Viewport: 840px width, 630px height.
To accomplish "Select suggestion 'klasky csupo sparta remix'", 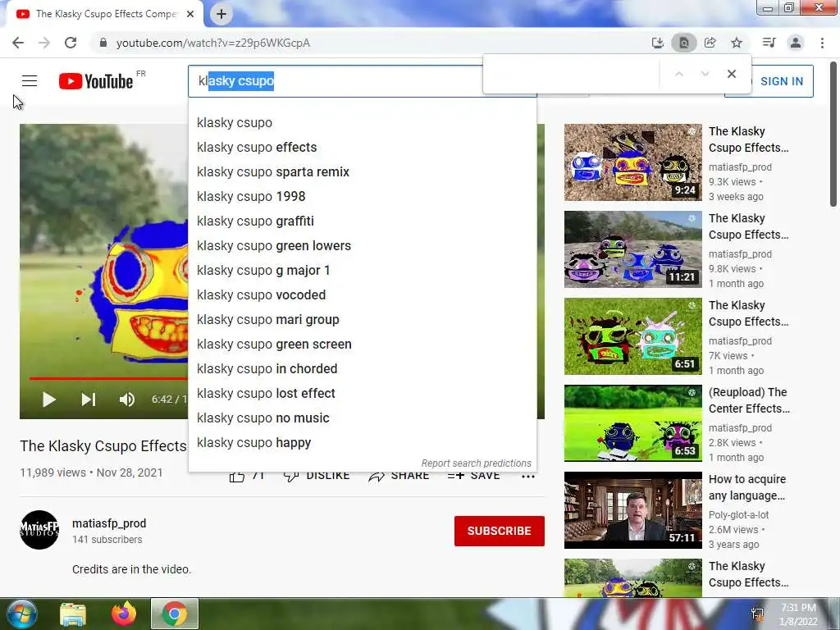I will coord(362,172).
